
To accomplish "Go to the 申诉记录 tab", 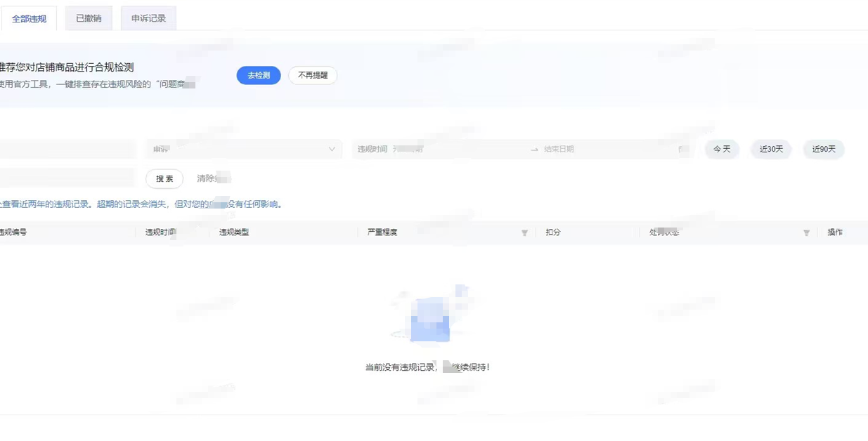I will [148, 18].
